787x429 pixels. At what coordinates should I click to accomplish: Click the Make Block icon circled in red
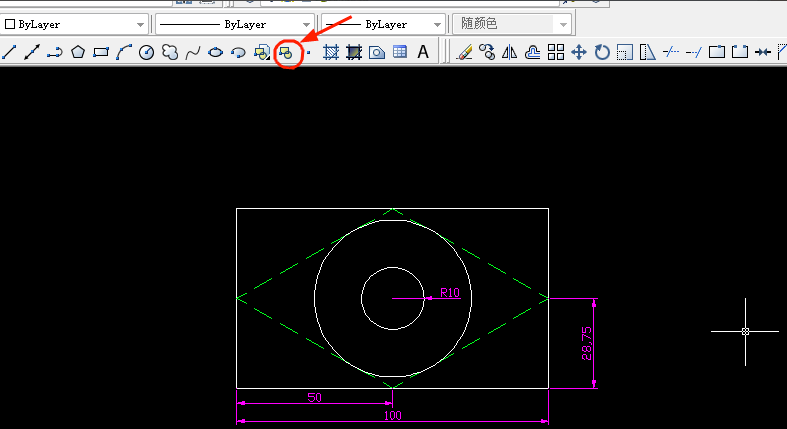287,52
